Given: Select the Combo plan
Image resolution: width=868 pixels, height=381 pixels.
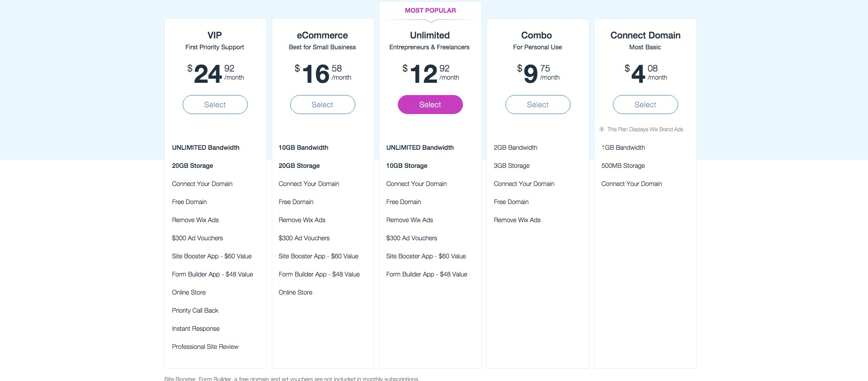Looking at the screenshot, I should (538, 105).
